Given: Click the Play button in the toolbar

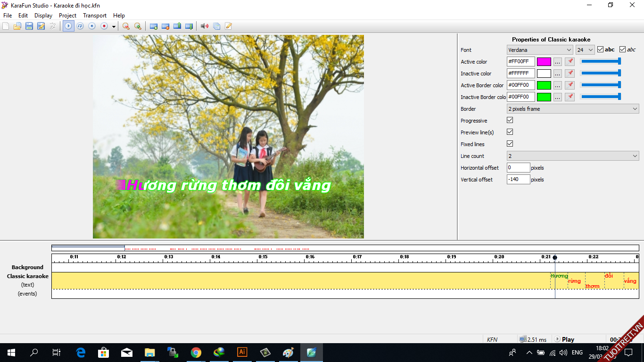Looking at the screenshot, I should click(68, 26).
